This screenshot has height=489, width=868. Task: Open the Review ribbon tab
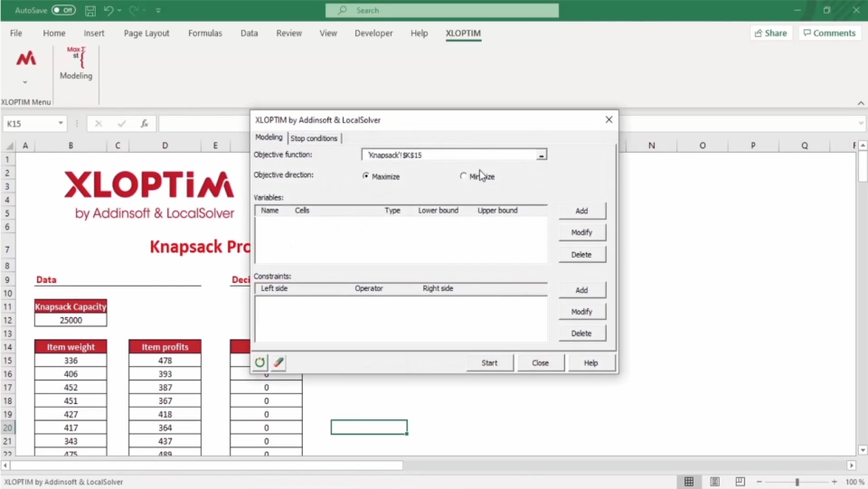289,33
